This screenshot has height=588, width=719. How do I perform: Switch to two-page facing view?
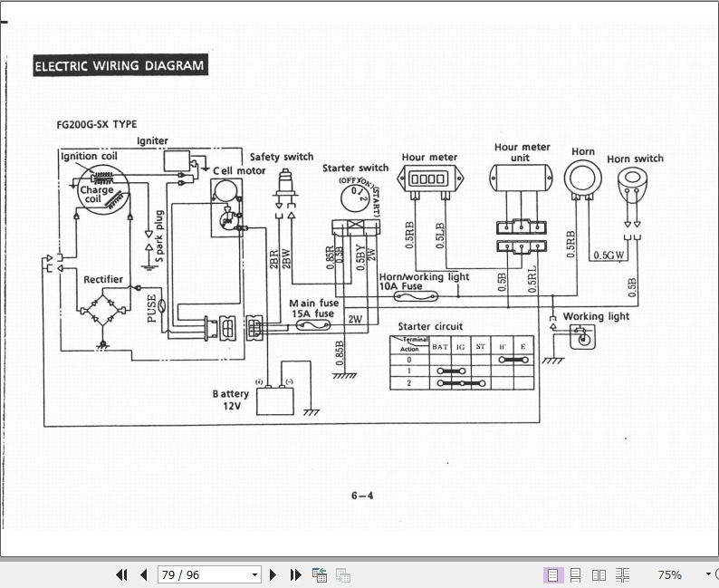(599, 574)
